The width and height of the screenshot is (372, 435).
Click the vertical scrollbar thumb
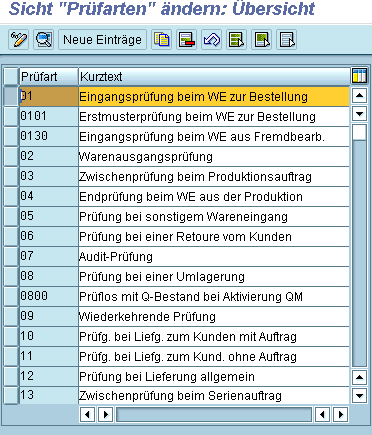[x=359, y=132]
